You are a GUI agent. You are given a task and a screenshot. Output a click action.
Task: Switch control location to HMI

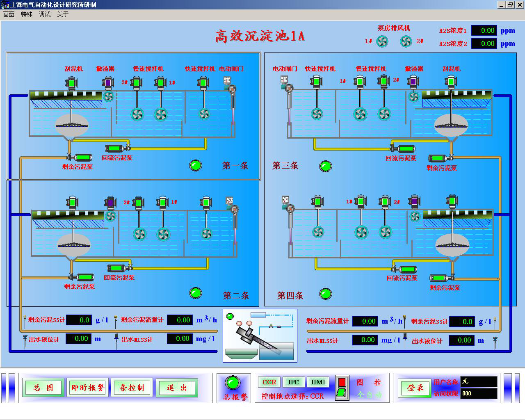click(318, 382)
